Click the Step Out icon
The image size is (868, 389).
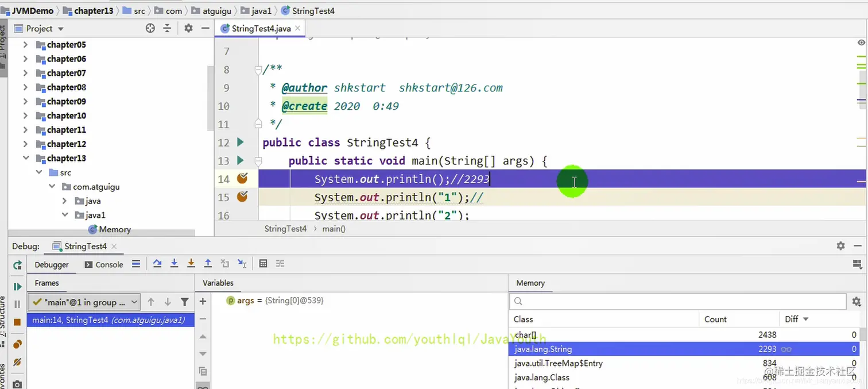click(208, 264)
